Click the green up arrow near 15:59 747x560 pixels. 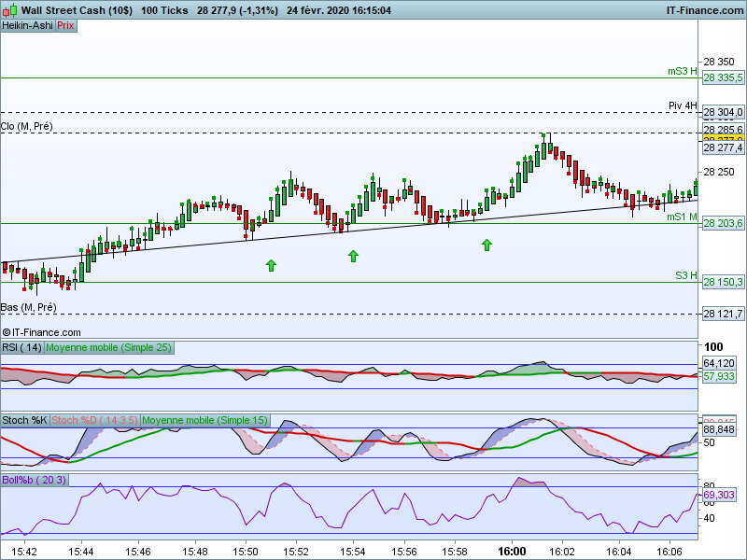pyautogui.click(x=486, y=245)
